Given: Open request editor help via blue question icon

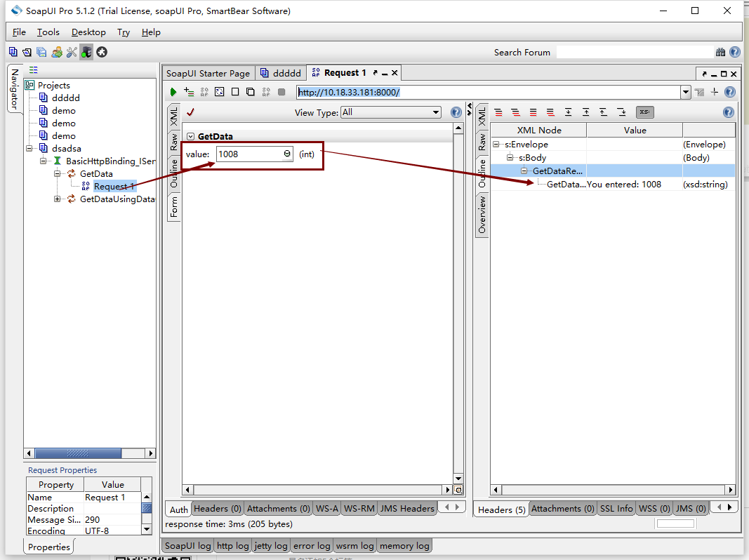Looking at the screenshot, I should coord(456,112).
